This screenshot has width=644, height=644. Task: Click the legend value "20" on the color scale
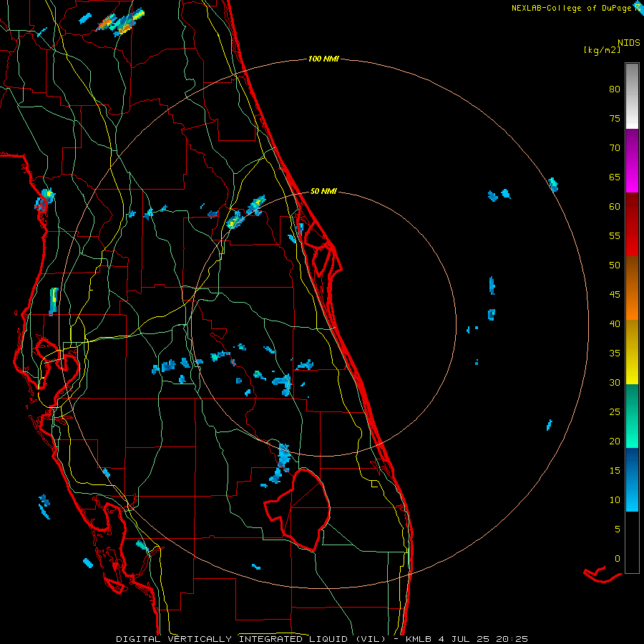[x=615, y=441]
